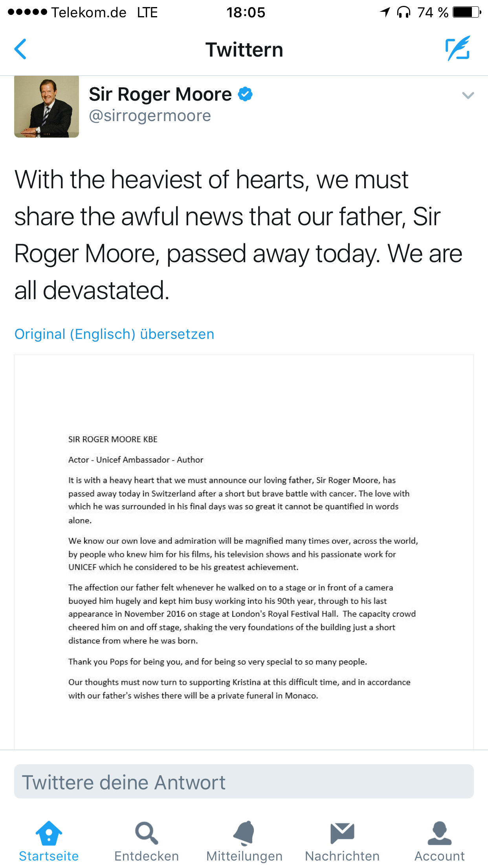Tap the Sir Roger Moore display name

[160, 94]
